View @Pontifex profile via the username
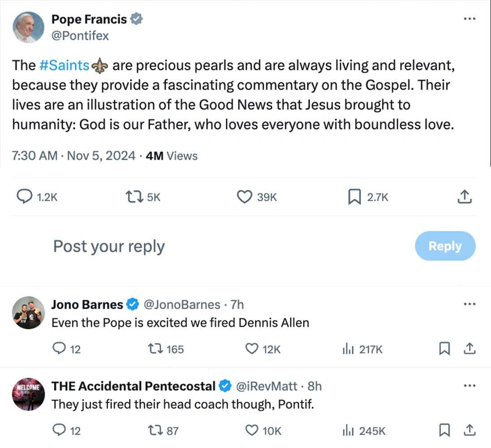The width and height of the screenshot is (491, 448). click(80, 36)
